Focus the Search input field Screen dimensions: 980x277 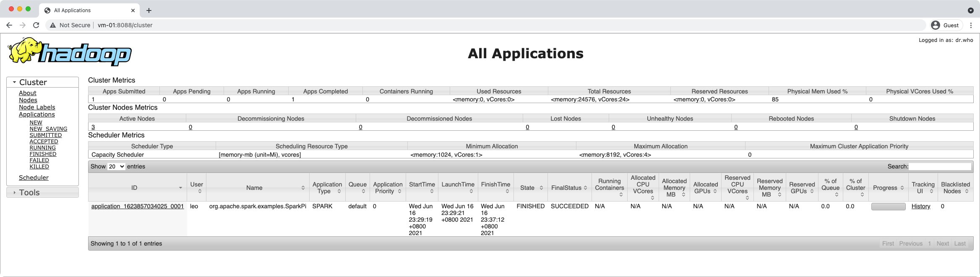(940, 166)
